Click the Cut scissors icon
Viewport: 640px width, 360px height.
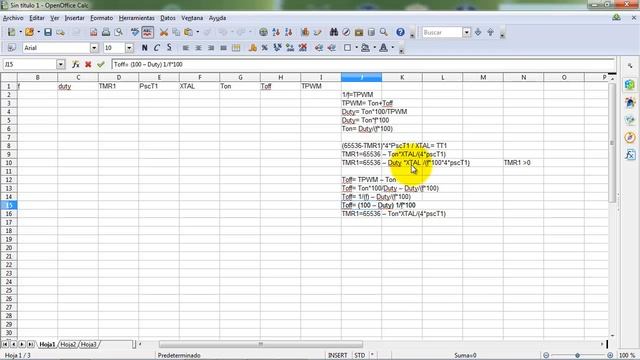pos(164,32)
